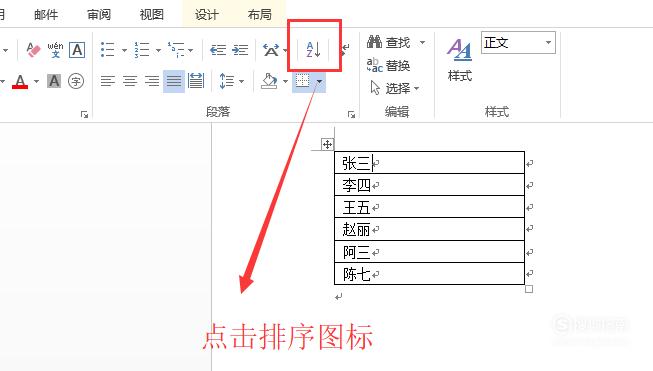Click the 阿三 table cell
Viewport: 653px width, 371px height.
429,251
